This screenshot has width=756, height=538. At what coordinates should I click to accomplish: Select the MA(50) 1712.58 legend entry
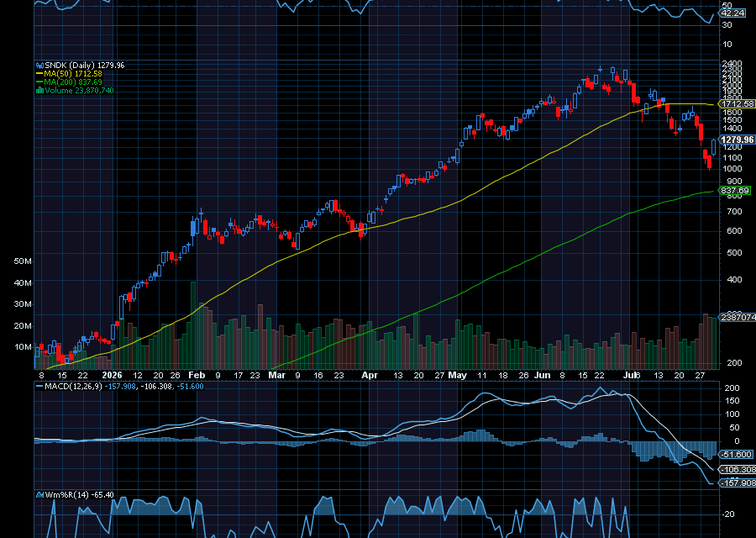point(73,74)
